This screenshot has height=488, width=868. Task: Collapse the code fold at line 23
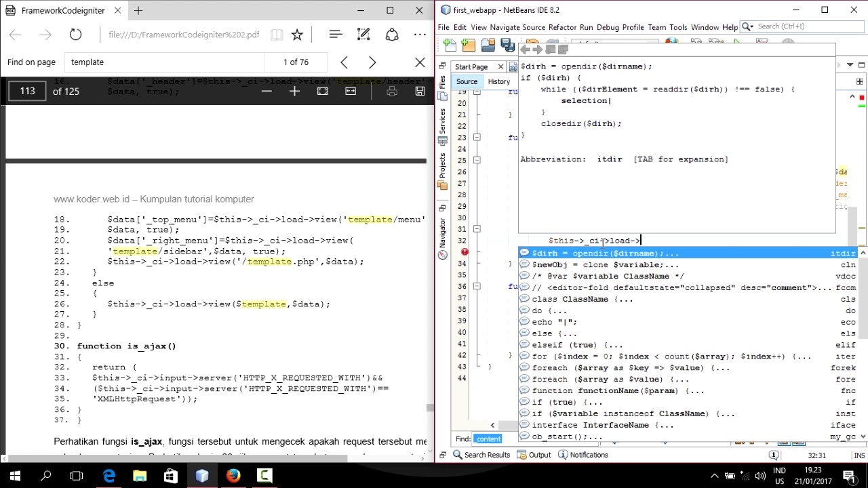tap(477, 138)
